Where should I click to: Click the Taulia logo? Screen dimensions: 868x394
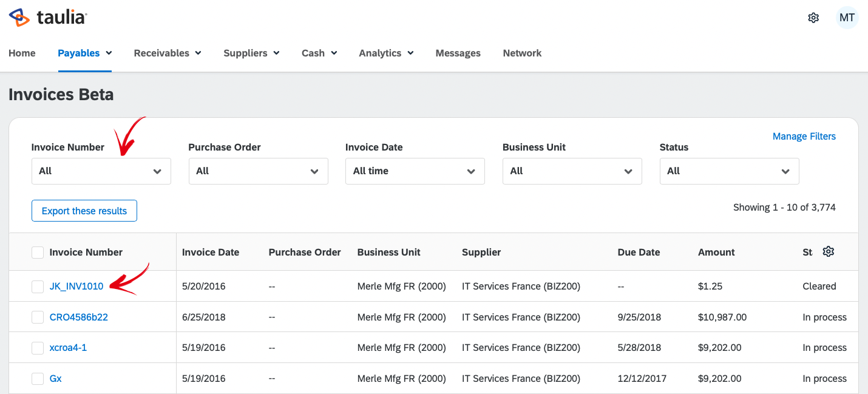tap(48, 18)
